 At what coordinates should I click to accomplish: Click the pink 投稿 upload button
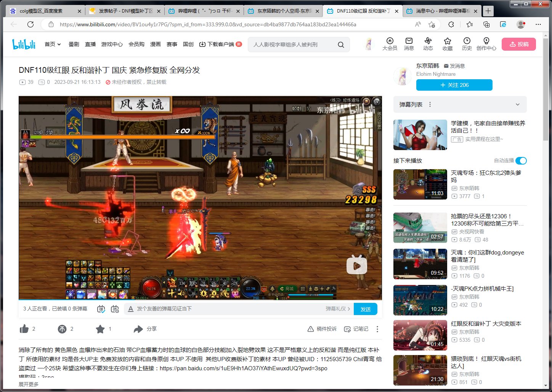519,44
